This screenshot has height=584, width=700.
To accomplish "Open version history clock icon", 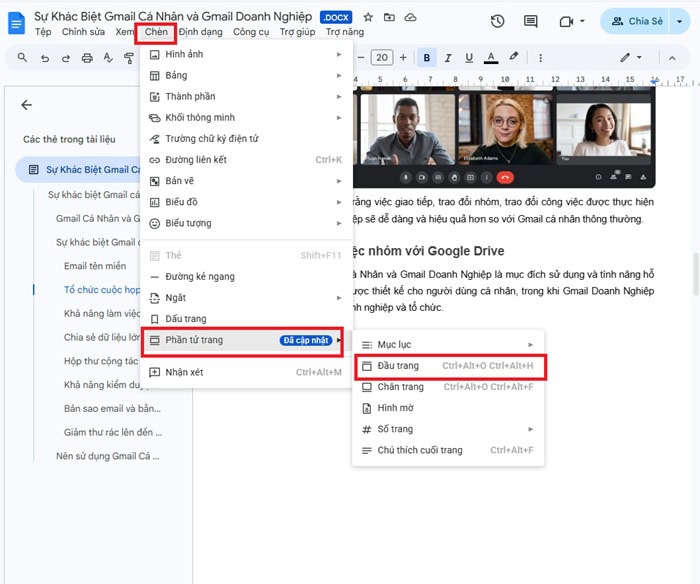I will point(497,21).
